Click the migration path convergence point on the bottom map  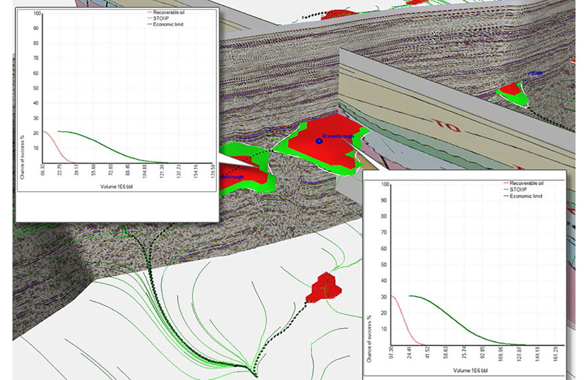pos(254,373)
